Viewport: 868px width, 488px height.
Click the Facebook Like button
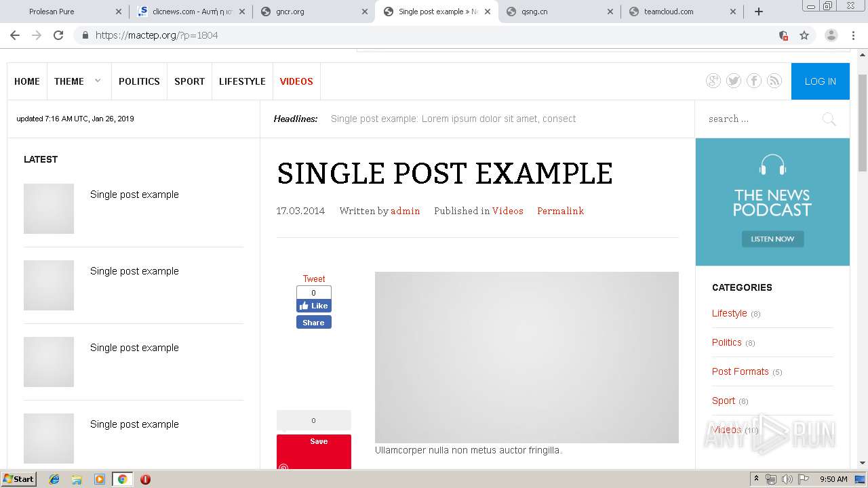(x=314, y=306)
